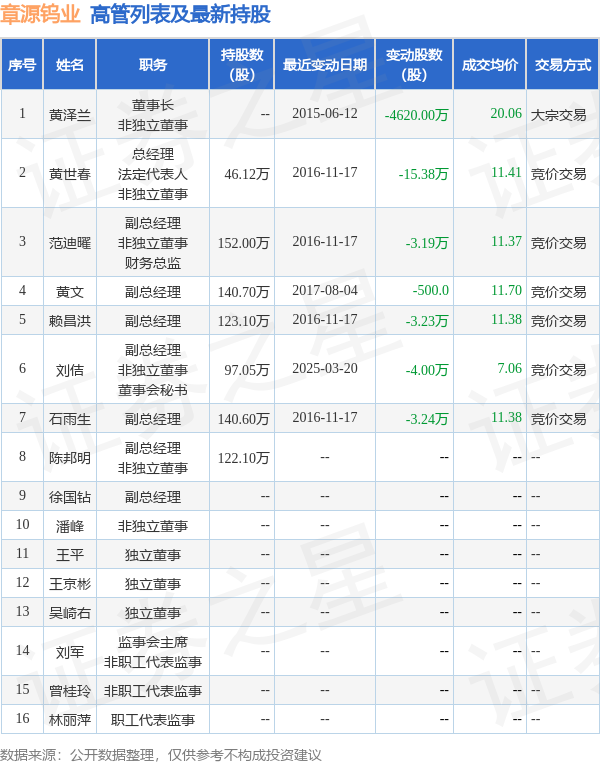The image size is (600, 764).
Task: Click 林丽萍's 职工代表监事 position cell
Action: (x=153, y=720)
